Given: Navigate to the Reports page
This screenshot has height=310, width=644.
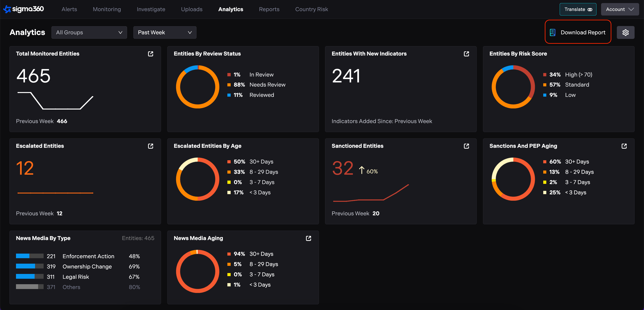Looking at the screenshot, I should tap(269, 9).
